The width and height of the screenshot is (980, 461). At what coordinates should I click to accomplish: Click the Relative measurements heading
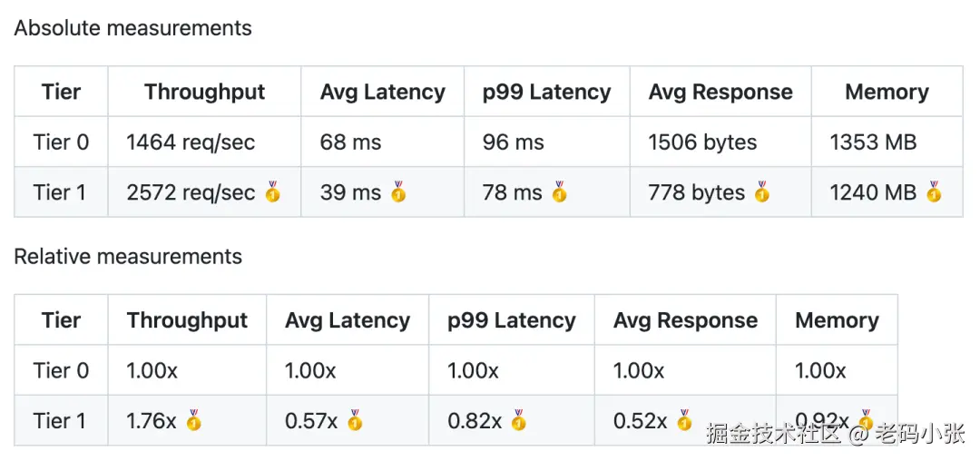pyautogui.click(x=128, y=257)
